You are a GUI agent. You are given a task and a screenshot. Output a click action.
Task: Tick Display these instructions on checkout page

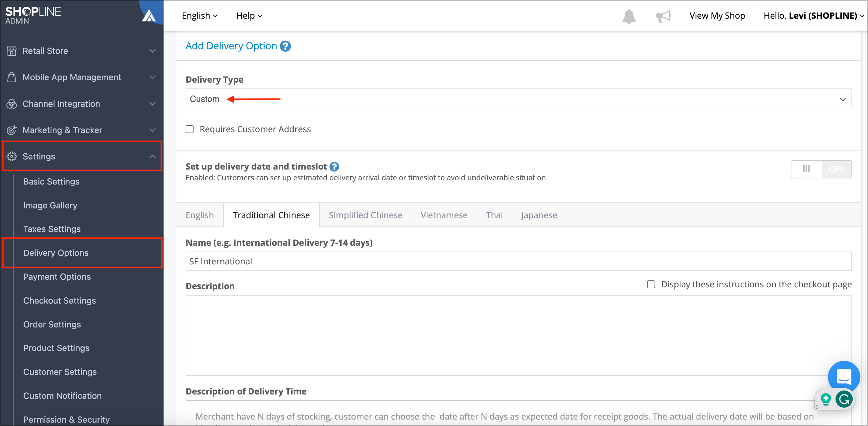[651, 285]
